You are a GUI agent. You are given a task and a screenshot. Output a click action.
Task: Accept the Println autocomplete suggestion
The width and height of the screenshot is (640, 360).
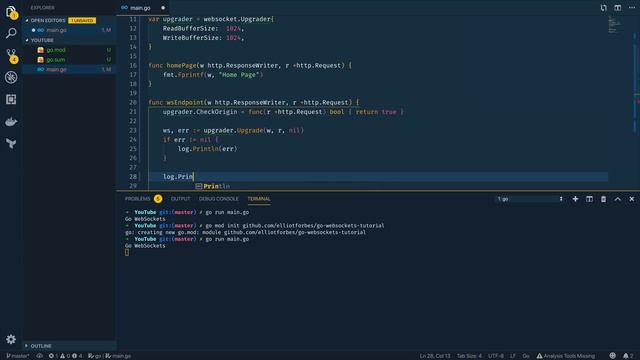tap(216, 186)
